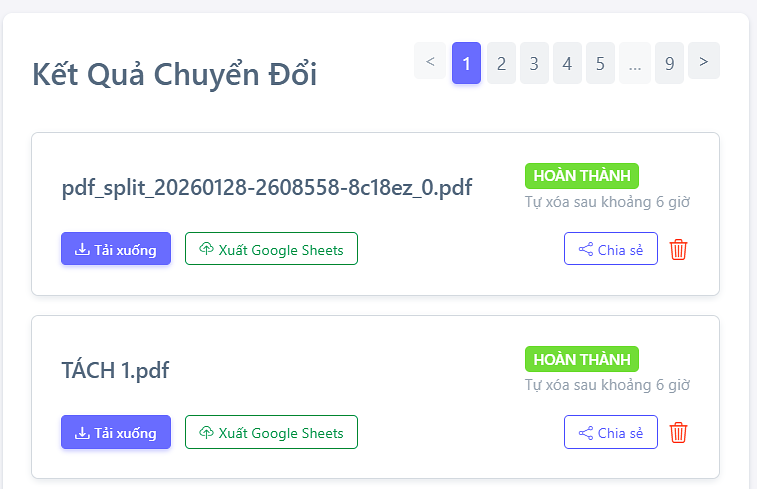The image size is (757, 489).
Task: Export pdf_split file to Google Sheets
Action: pyautogui.click(x=271, y=249)
